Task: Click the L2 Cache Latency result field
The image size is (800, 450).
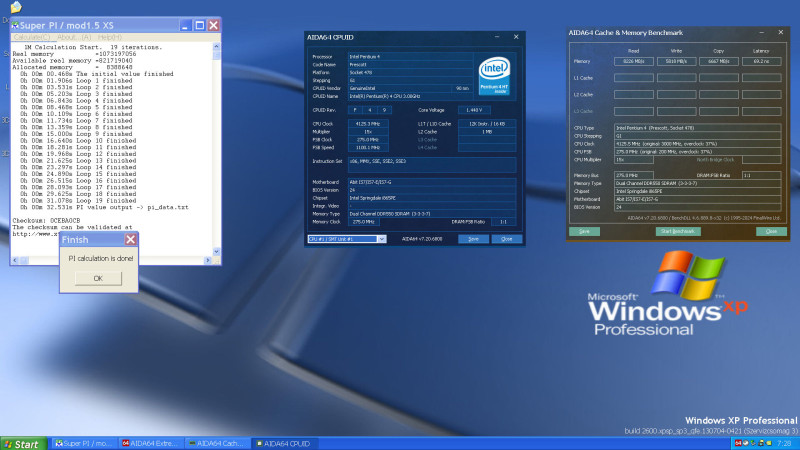Action: click(761, 94)
